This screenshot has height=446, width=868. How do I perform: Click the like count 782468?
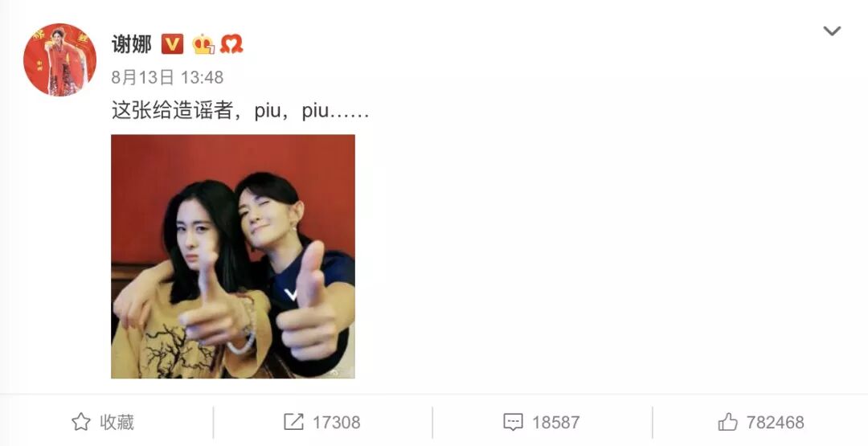coord(775,423)
